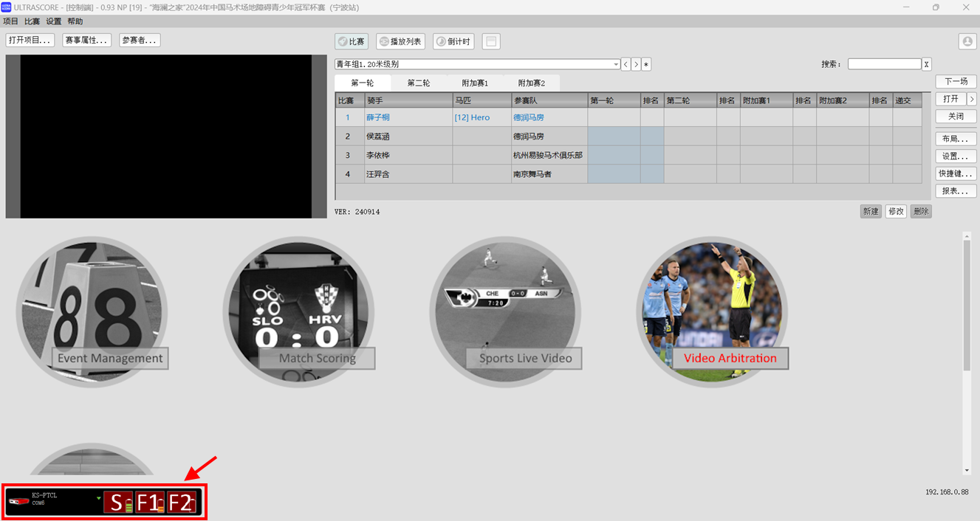Expand the KS-PTCL device dropdown arrow
980x521 pixels.
pyautogui.click(x=98, y=498)
